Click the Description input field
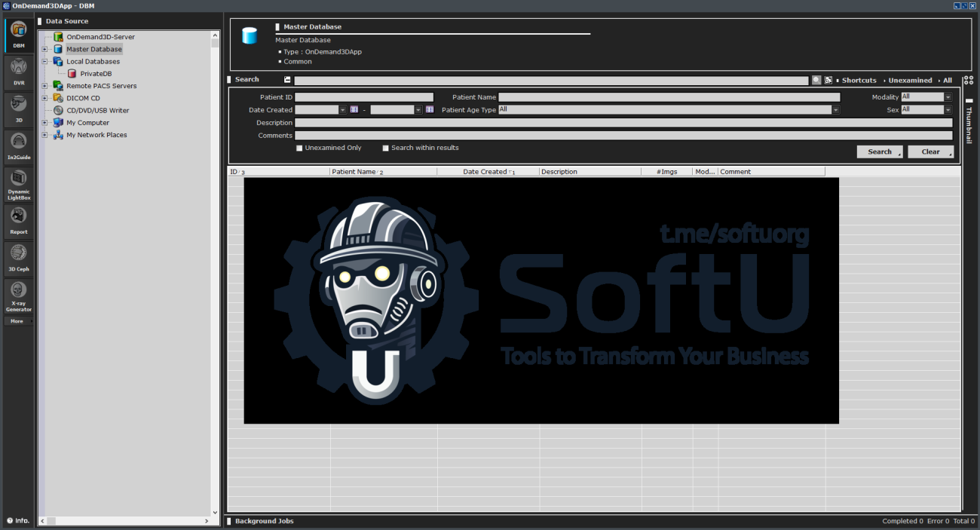 (x=623, y=123)
